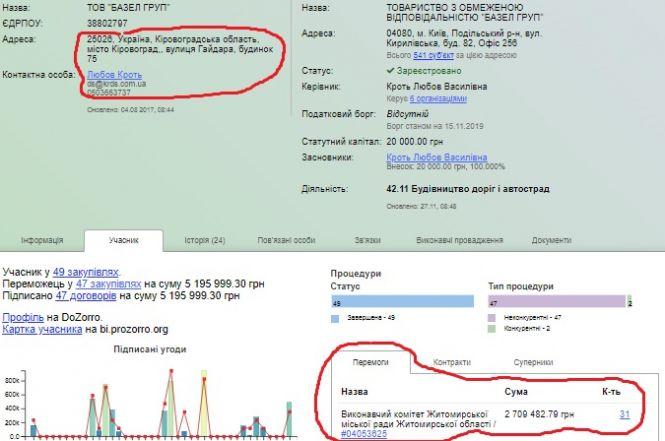
Task: Switch to the Історія (24) tab
Action: pos(205,241)
